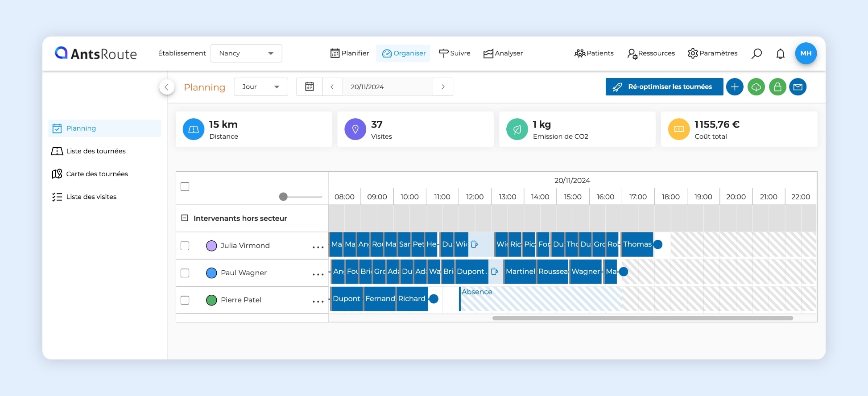Check the Pierre Patel checkbox
The image size is (868, 396).
pyautogui.click(x=185, y=300)
